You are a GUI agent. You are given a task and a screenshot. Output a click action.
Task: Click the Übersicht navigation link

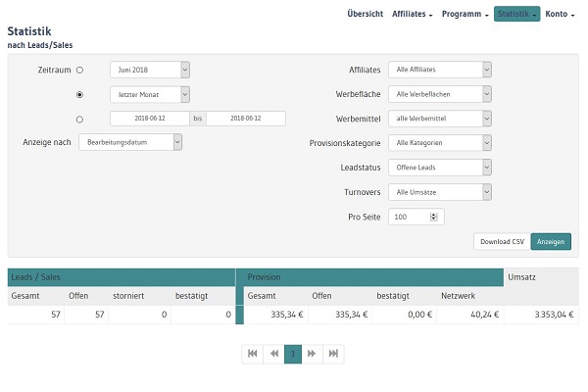click(366, 15)
